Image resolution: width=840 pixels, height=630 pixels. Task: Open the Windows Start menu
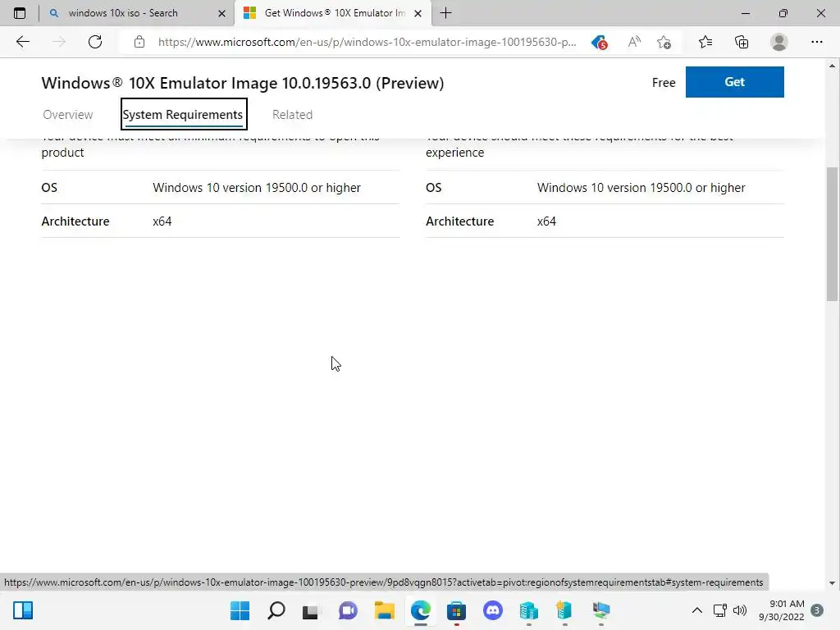coord(240,610)
